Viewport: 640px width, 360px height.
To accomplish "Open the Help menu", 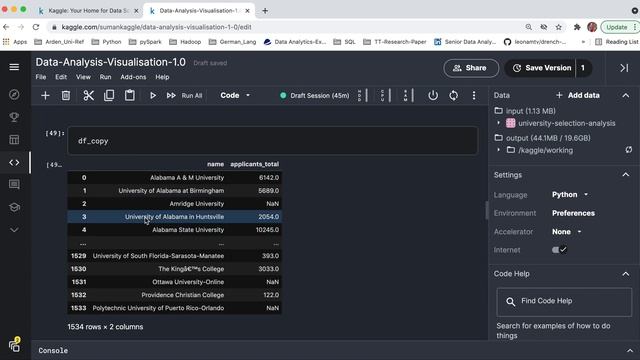I will coord(162,77).
